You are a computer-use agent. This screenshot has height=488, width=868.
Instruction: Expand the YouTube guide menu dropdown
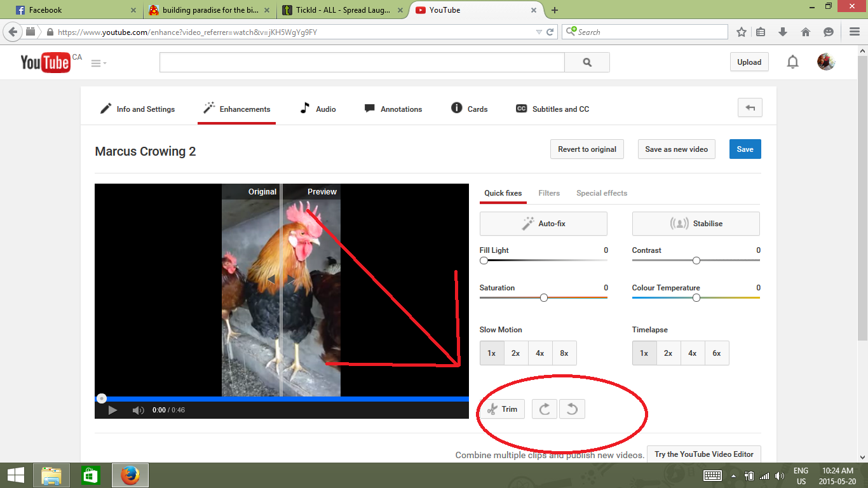98,63
